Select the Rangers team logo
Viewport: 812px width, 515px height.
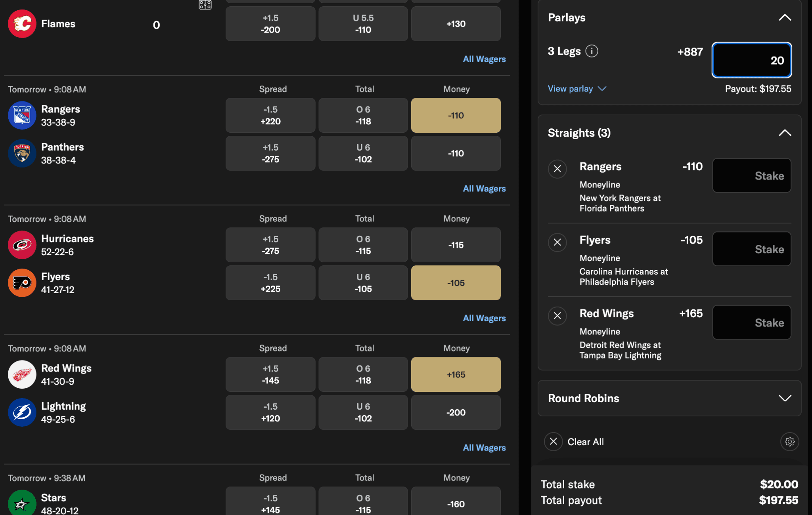tap(22, 115)
